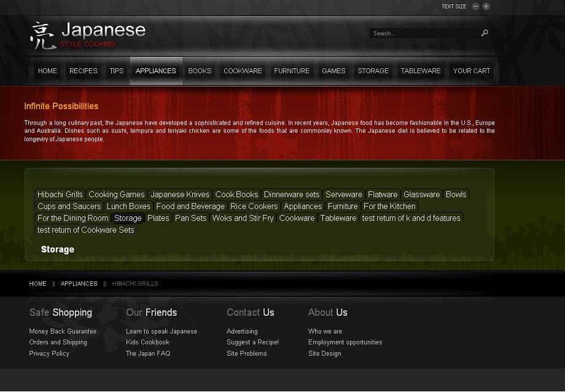Select the For the Dining Room tag
Viewport: 565px width, 392px height.
(x=73, y=218)
